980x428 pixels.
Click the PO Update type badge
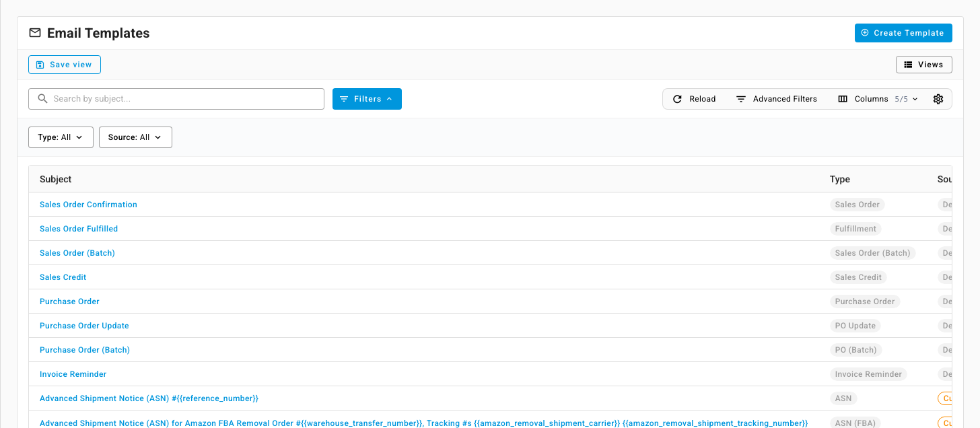pos(855,326)
